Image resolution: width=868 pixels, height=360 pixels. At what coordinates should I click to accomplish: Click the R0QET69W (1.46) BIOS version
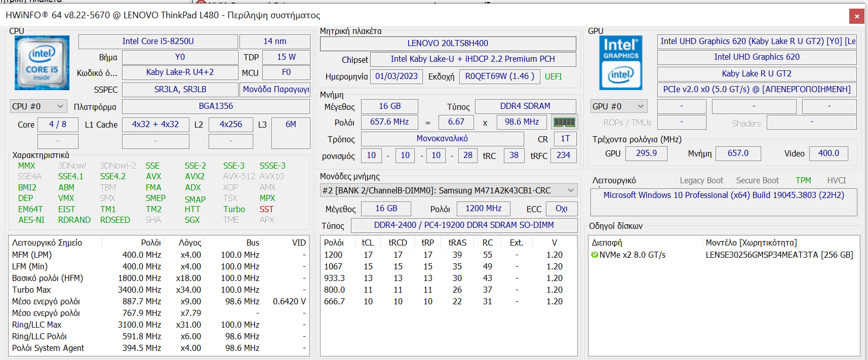click(x=500, y=76)
